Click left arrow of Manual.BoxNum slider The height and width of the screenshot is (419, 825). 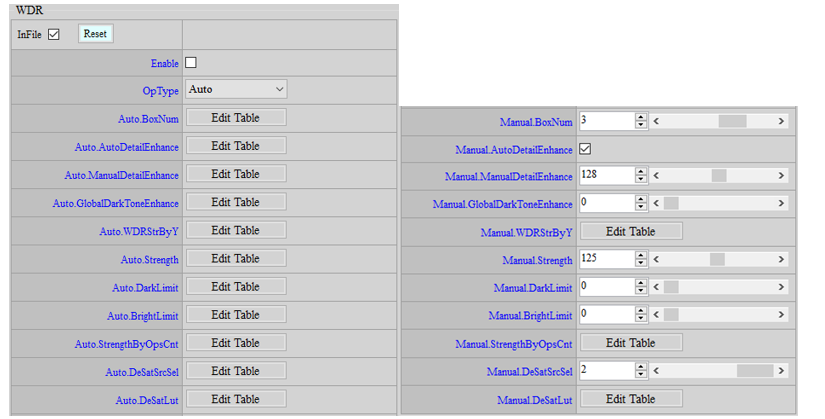(657, 121)
